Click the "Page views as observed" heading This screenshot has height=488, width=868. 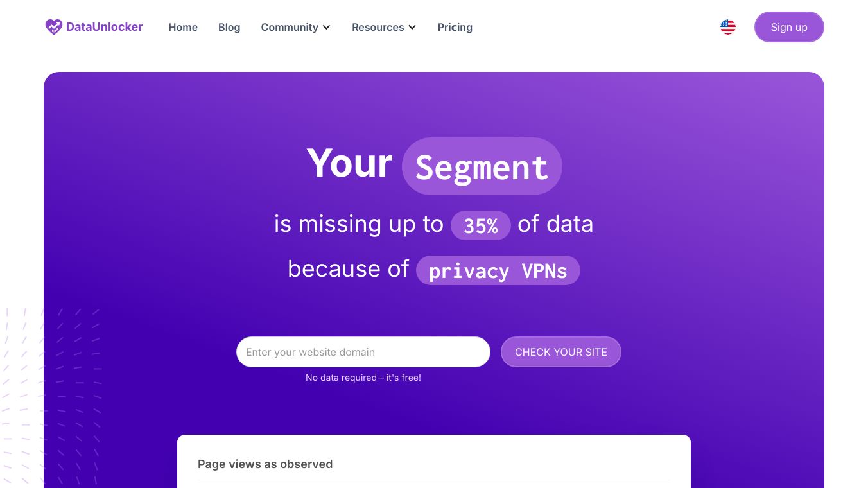[x=265, y=464]
